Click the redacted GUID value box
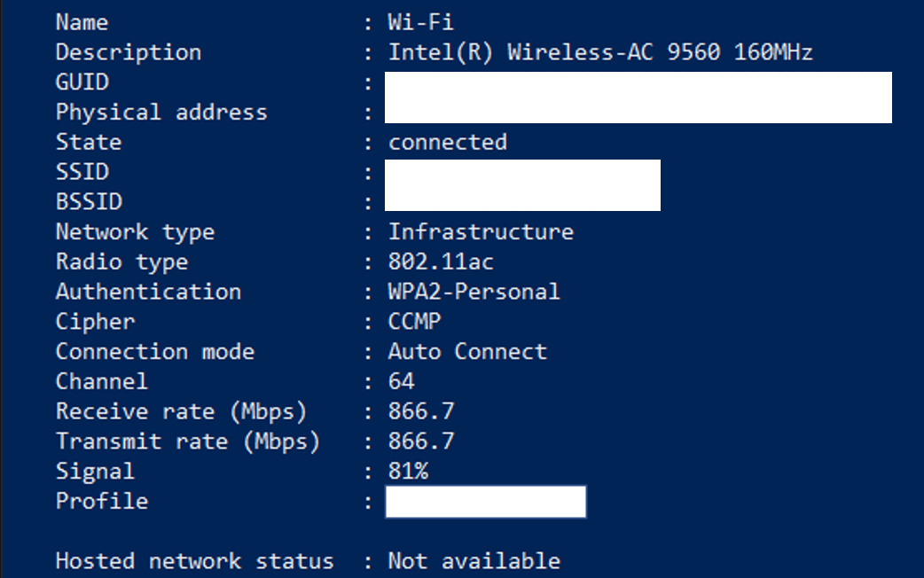 638,98
